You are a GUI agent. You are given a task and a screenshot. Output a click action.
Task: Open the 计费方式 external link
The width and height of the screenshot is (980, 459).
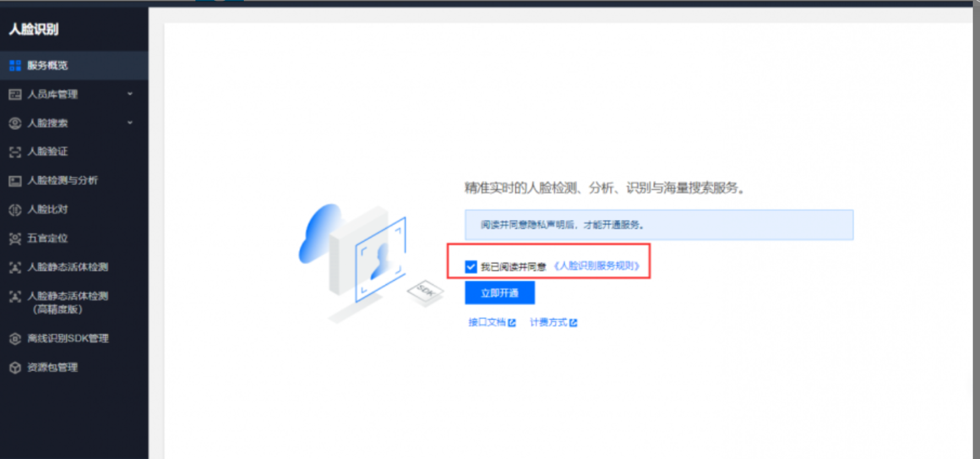coord(554,323)
